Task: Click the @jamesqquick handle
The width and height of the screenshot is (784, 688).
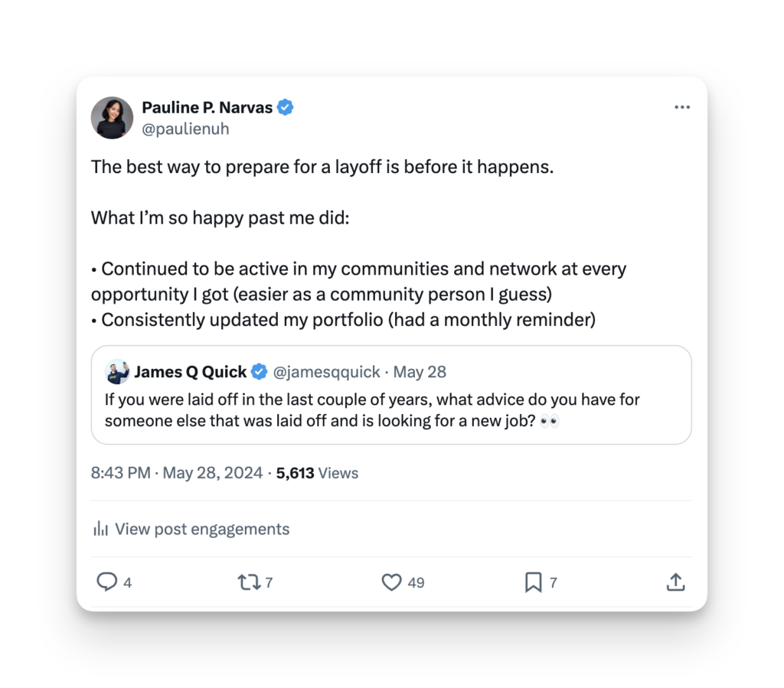Action: coord(327,372)
